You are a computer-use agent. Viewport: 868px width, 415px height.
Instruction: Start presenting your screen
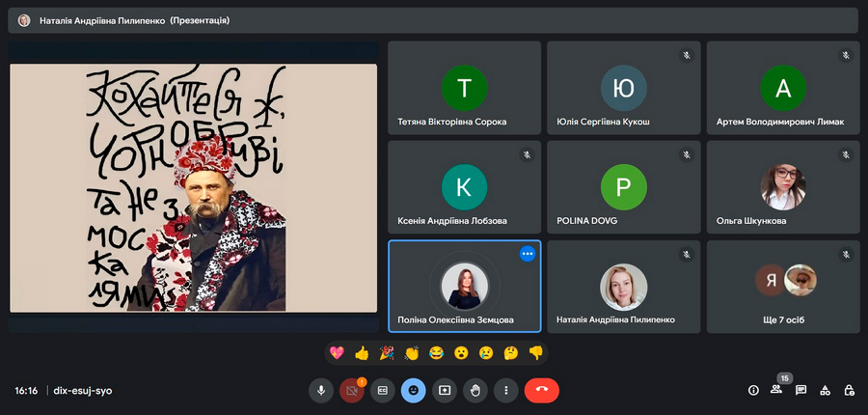445,390
